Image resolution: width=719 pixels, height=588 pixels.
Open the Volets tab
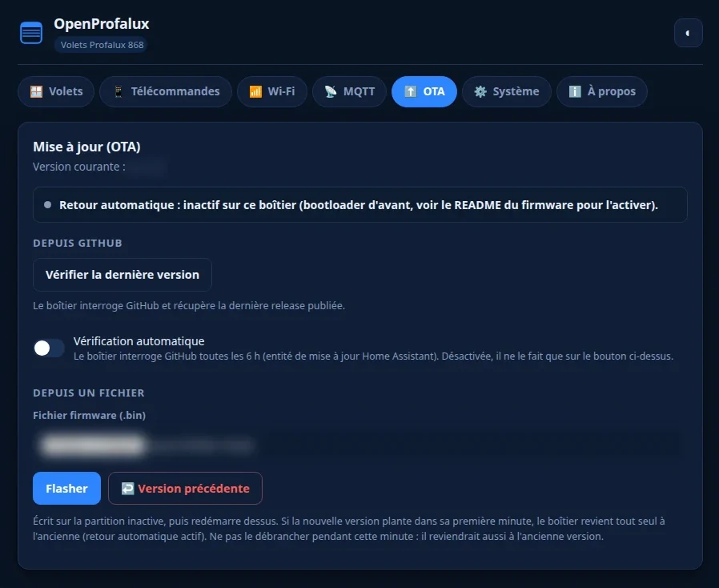pyautogui.click(x=56, y=91)
